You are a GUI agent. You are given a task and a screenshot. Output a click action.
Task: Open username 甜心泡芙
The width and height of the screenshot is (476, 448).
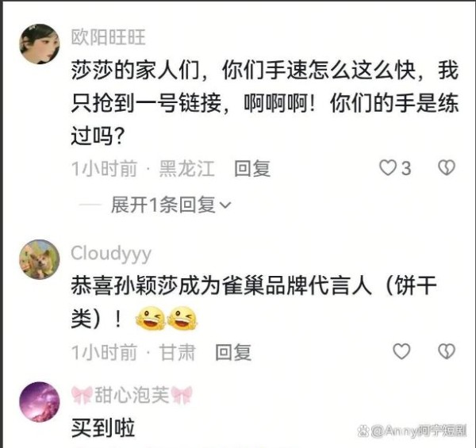pos(132,395)
